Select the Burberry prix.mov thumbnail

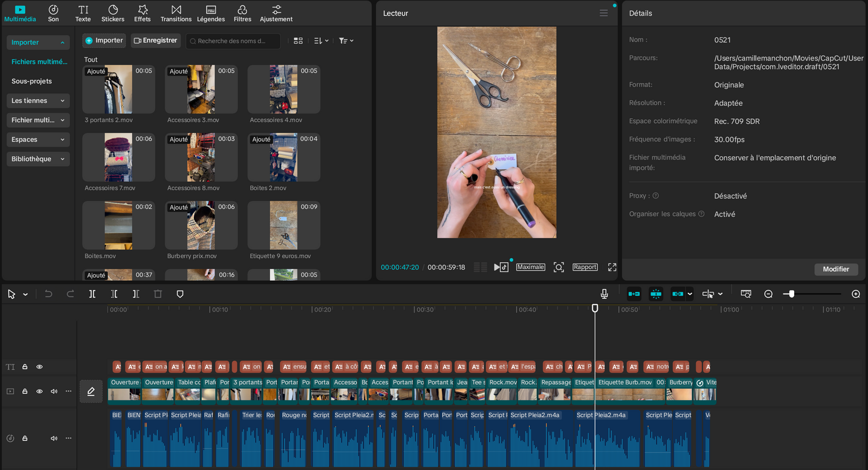click(201, 225)
